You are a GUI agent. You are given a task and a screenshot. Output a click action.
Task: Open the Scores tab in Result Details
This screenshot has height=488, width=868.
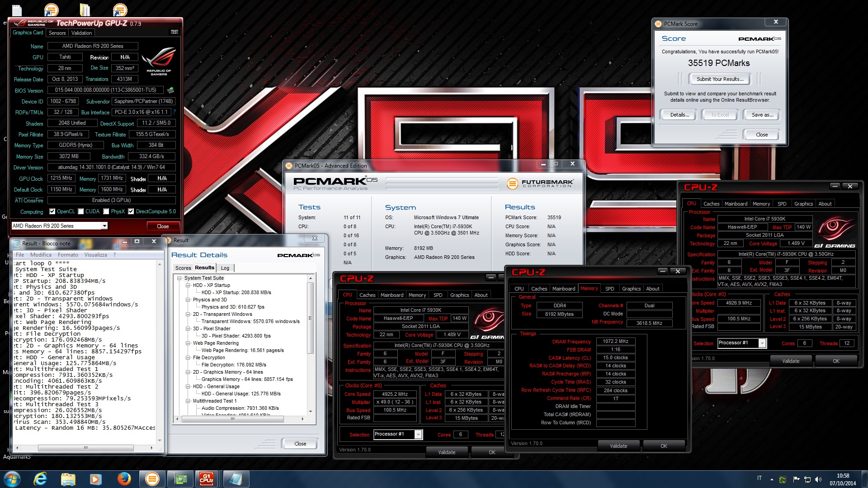183,268
